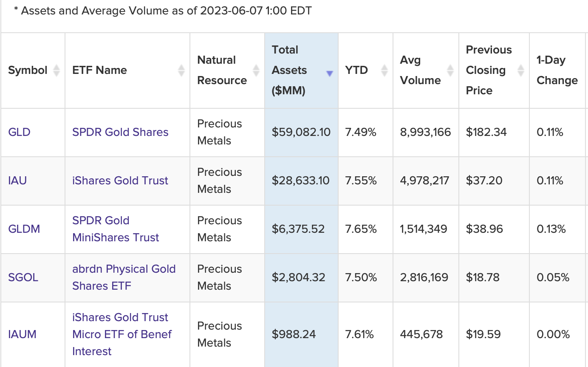588x367 pixels.
Task: Click the 1-Day Change column header
Action: click(557, 71)
